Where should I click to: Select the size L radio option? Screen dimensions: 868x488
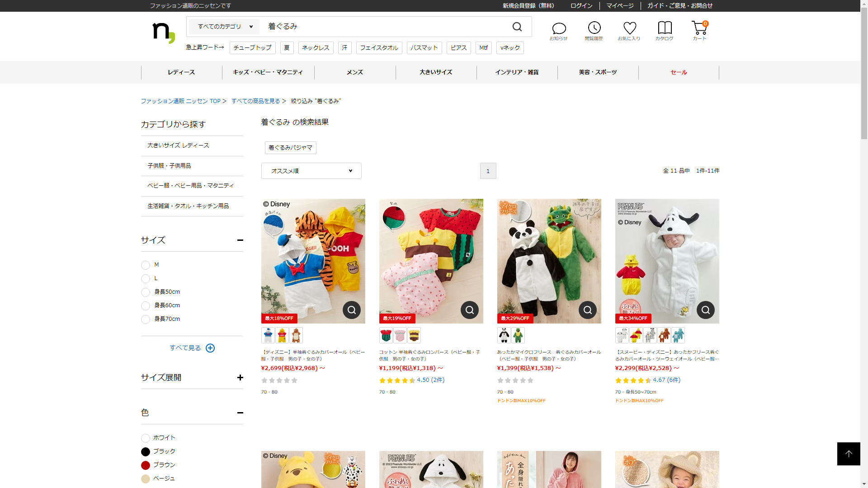[x=146, y=279]
